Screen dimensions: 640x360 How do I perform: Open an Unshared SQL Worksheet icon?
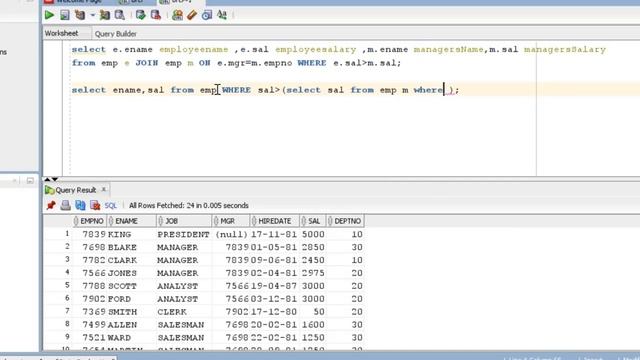click(x=177, y=15)
